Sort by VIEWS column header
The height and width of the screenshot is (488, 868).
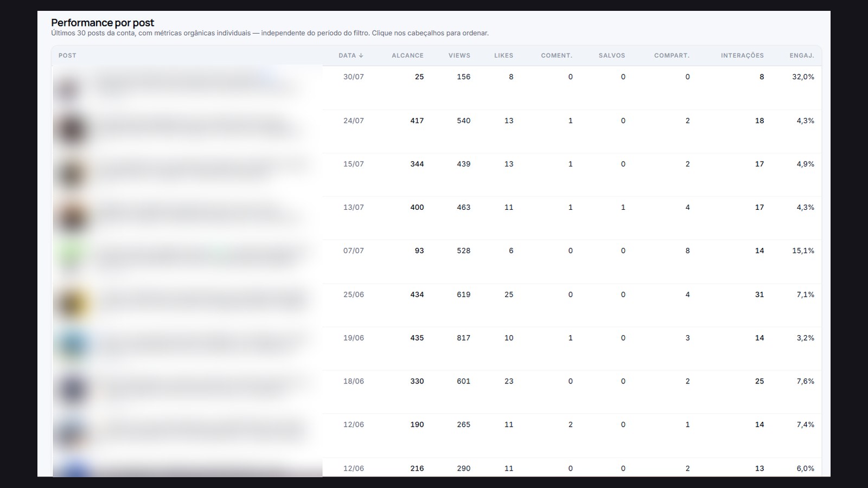(459, 55)
